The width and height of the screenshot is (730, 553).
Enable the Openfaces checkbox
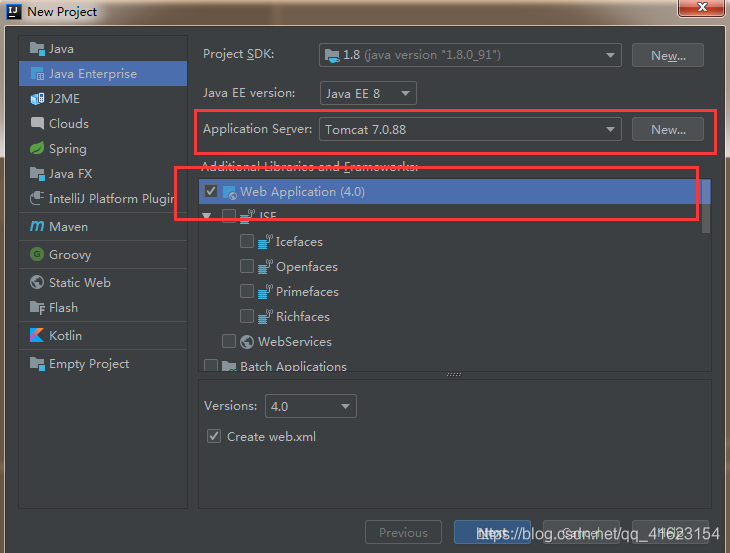click(x=247, y=266)
